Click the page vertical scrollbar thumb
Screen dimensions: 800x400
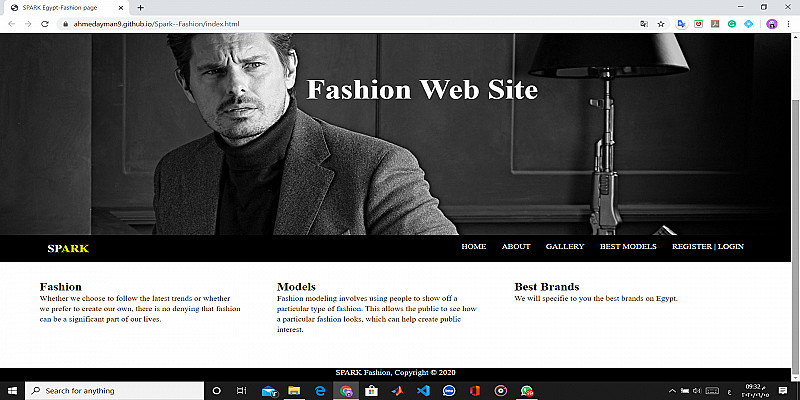click(x=795, y=235)
